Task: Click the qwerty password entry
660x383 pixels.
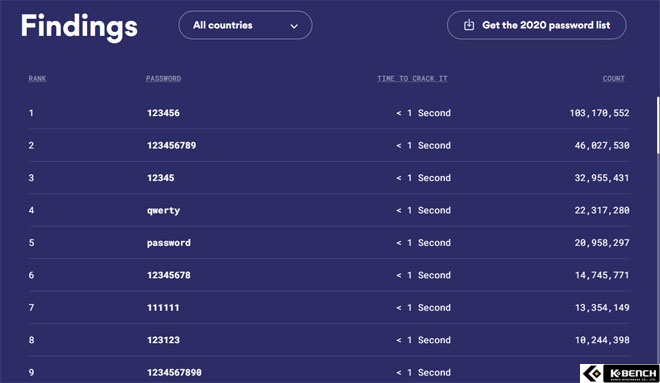Action: click(x=163, y=210)
